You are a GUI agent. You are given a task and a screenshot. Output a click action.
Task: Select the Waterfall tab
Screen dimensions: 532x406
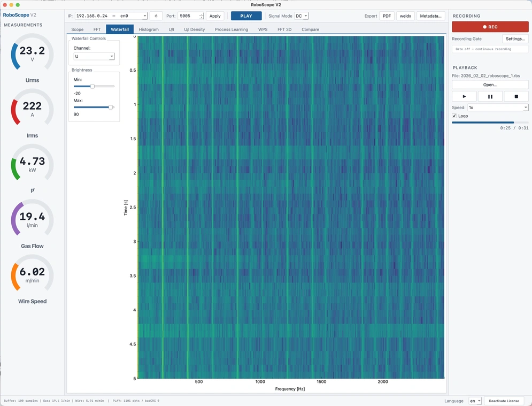[x=120, y=29]
